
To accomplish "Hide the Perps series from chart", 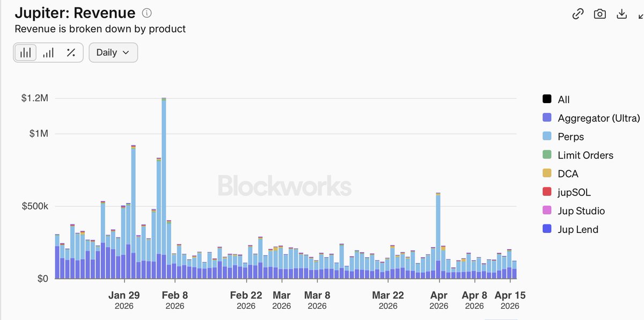I will click(x=570, y=136).
